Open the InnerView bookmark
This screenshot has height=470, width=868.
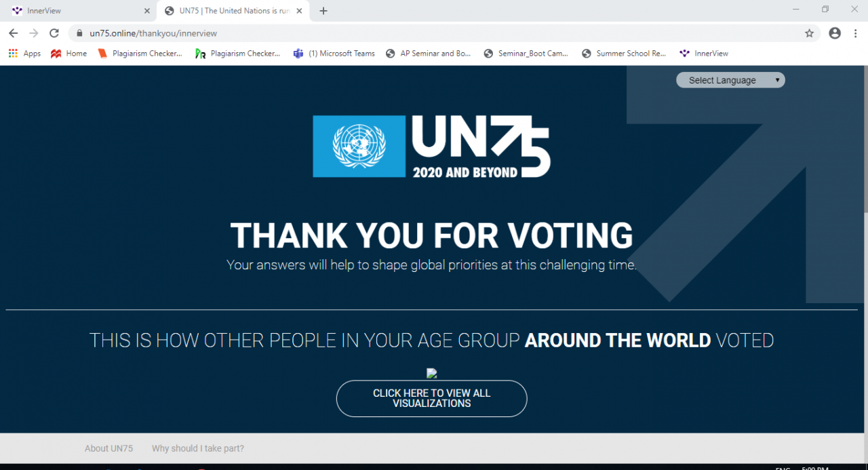point(704,54)
